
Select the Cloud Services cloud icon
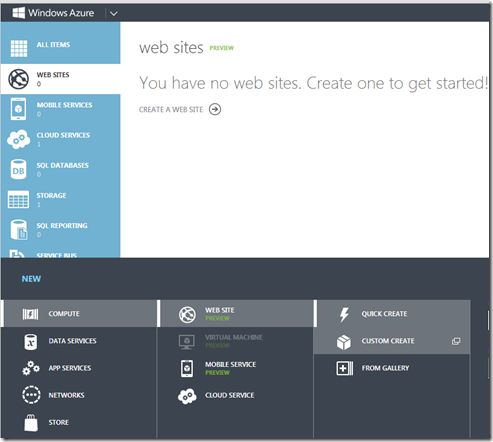(19, 139)
